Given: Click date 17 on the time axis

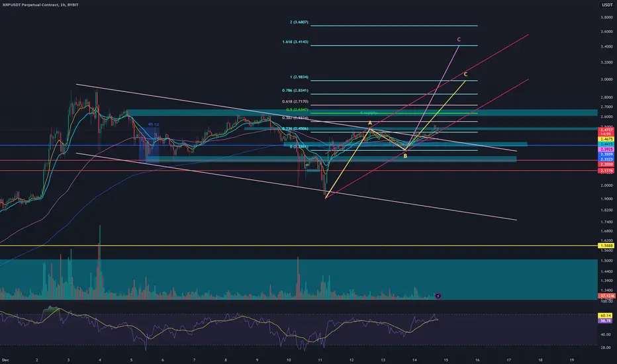Looking at the screenshot, I should pyautogui.click(x=509, y=359).
